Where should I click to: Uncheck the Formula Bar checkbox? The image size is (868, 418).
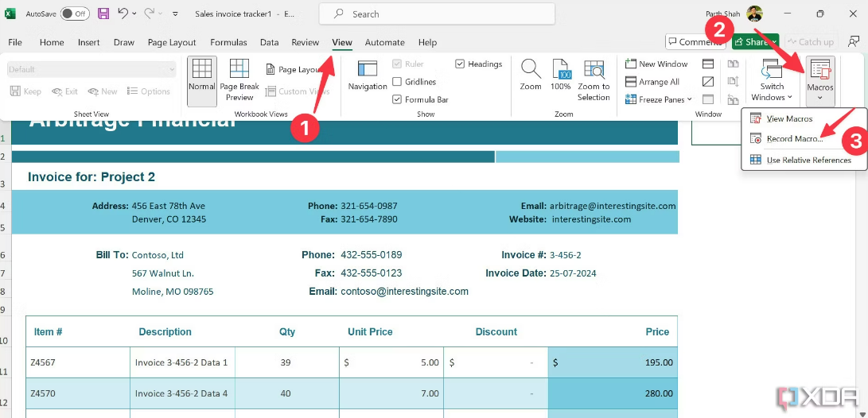[396, 99]
